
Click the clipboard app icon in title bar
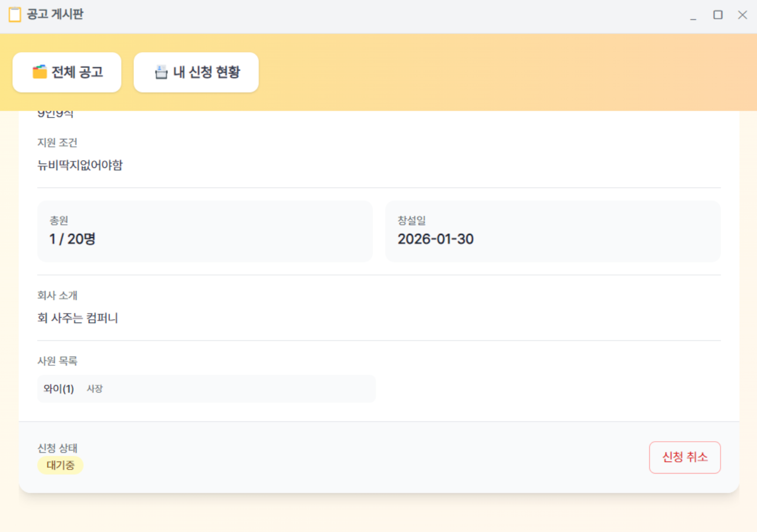[15, 15]
